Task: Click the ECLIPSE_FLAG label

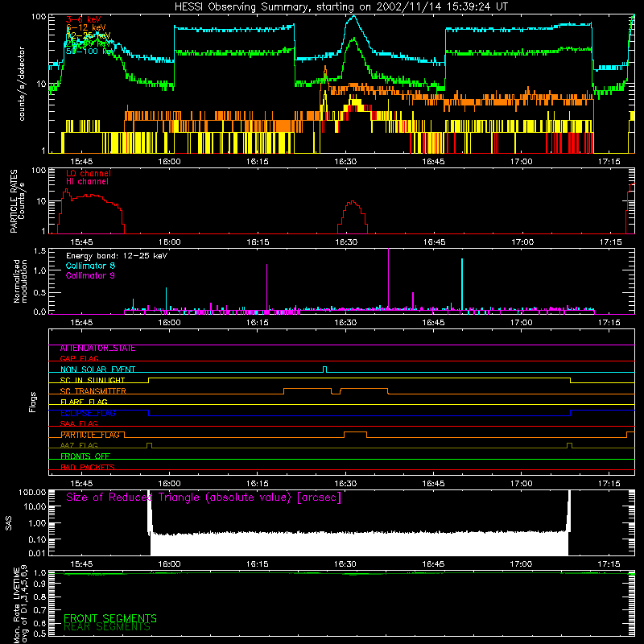Action: [88, 413]
